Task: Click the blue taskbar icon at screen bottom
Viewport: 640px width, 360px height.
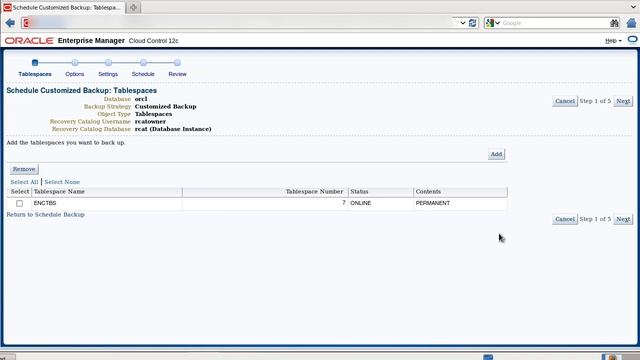Action: pos(488,357)
